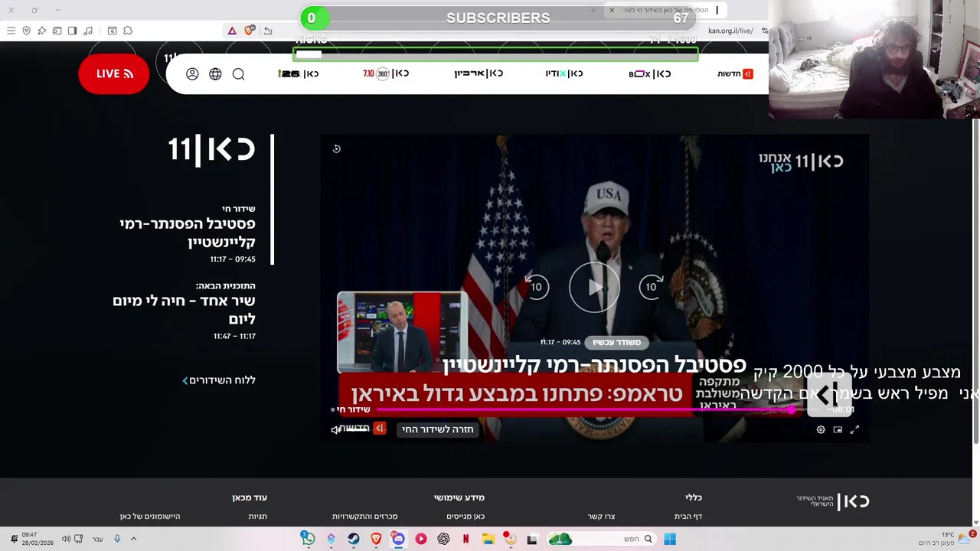
Task: Open the language globe icon
Action: 215,73
